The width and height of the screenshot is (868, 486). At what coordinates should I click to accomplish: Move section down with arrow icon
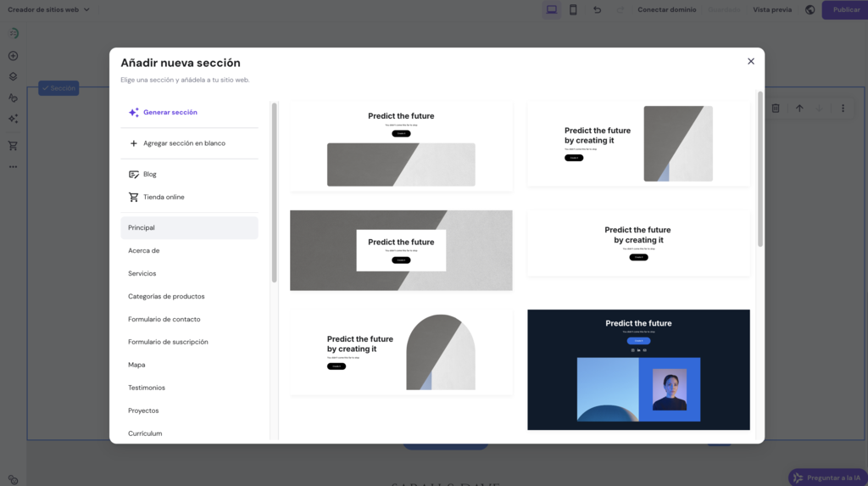pos(820,109)
